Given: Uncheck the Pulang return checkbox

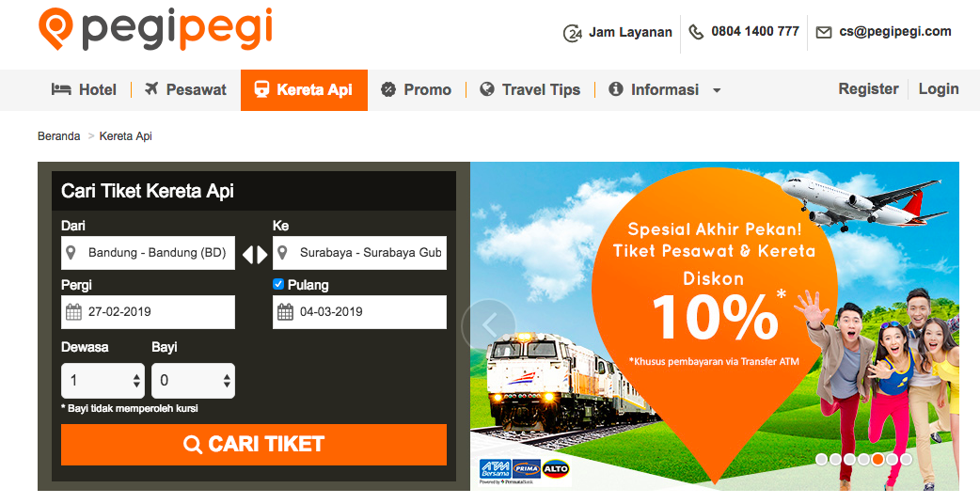Looking at the screenshot, I should 278,284.
